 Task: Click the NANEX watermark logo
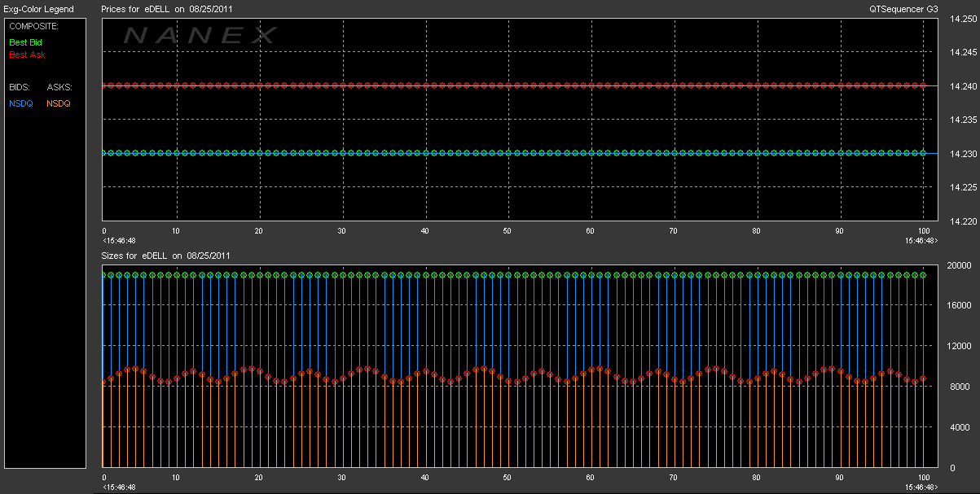coord(200,35)
